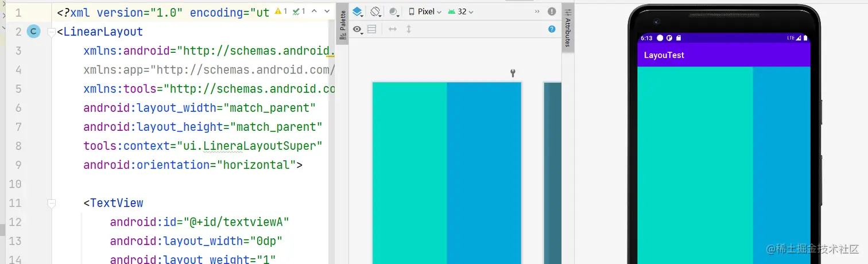
Task: Click the 6:13 clock in emulator status bar
Action: pyautogui.click(x=646, y=38)
